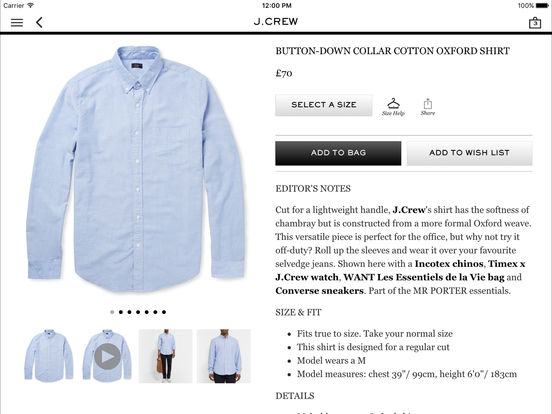Jump to second image page dot

pos(121,312)
